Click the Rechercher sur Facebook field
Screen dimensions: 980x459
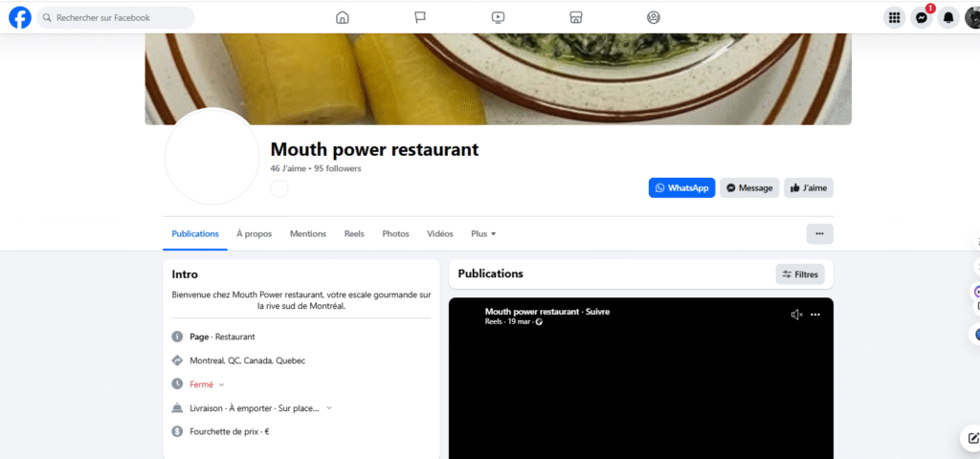[116, 17]
